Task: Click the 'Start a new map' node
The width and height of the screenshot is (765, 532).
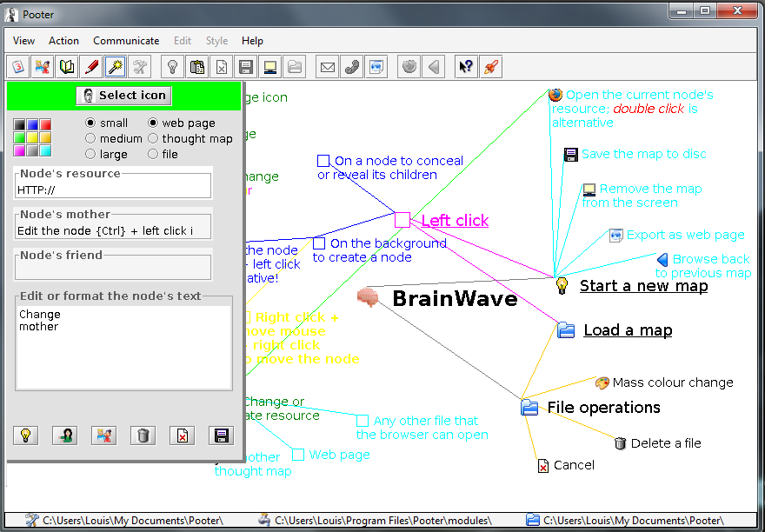Action: (643, 285)
